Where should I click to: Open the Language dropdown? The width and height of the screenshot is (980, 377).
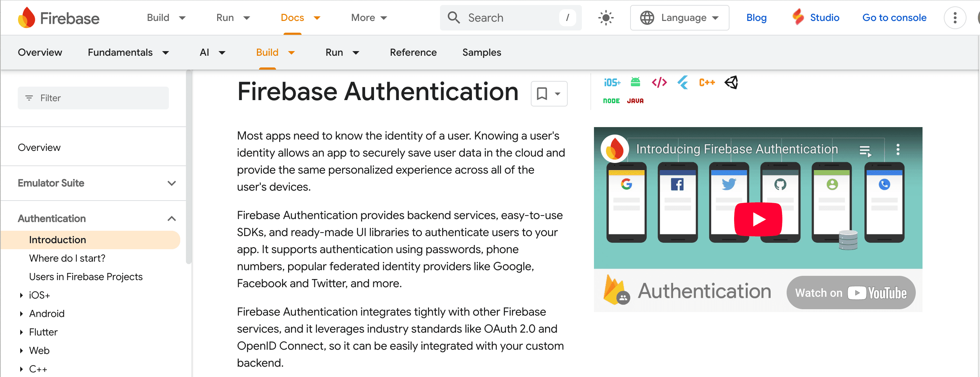(x=679, y=18)
